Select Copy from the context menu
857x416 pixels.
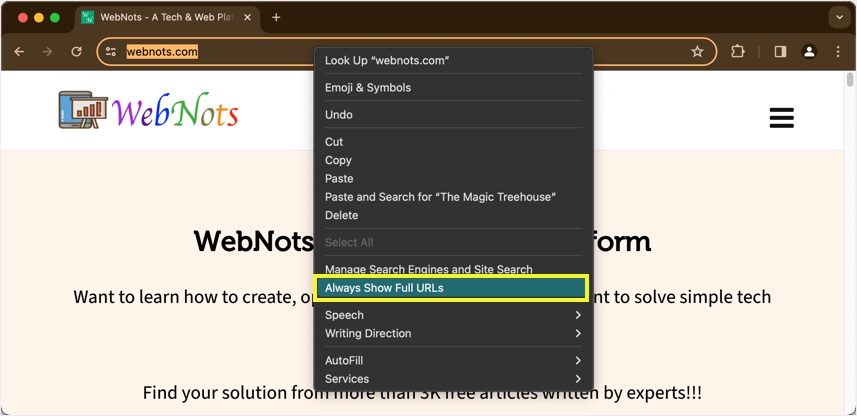[338, 160]
